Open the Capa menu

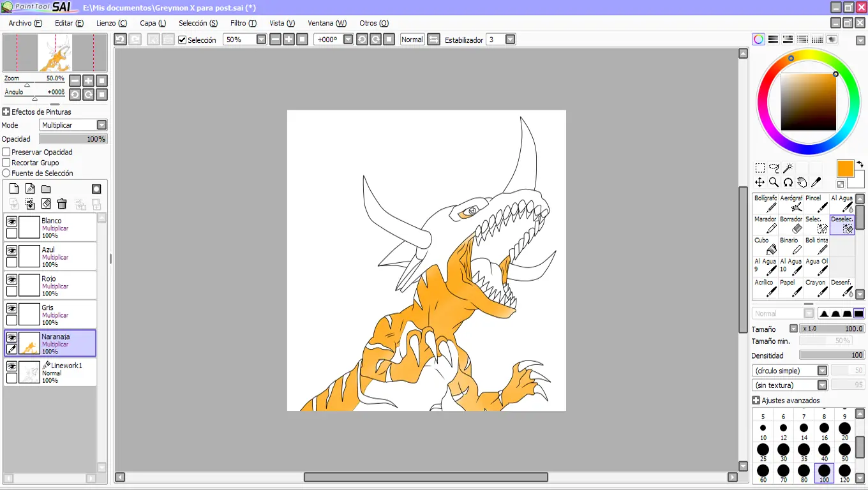coord(153,23)
